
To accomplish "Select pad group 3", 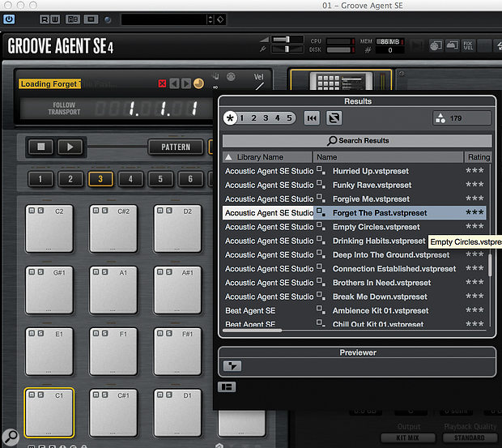I will coord(100,179).
